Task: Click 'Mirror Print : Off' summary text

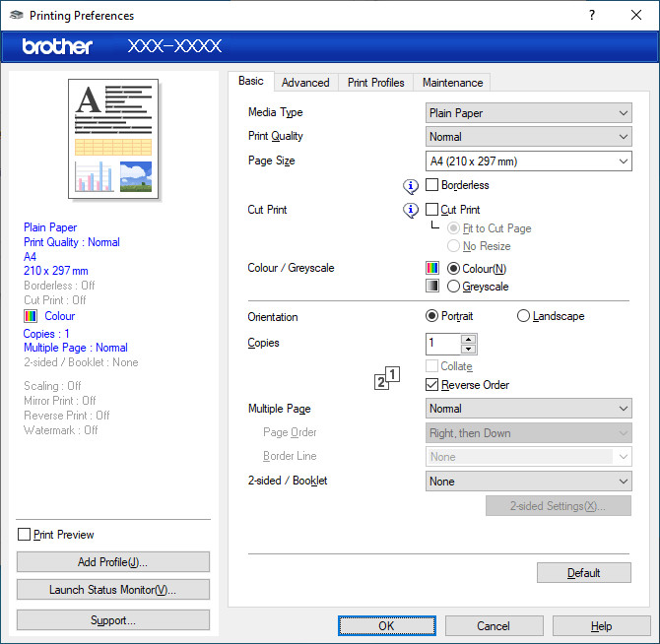Action: pos(60,400)
